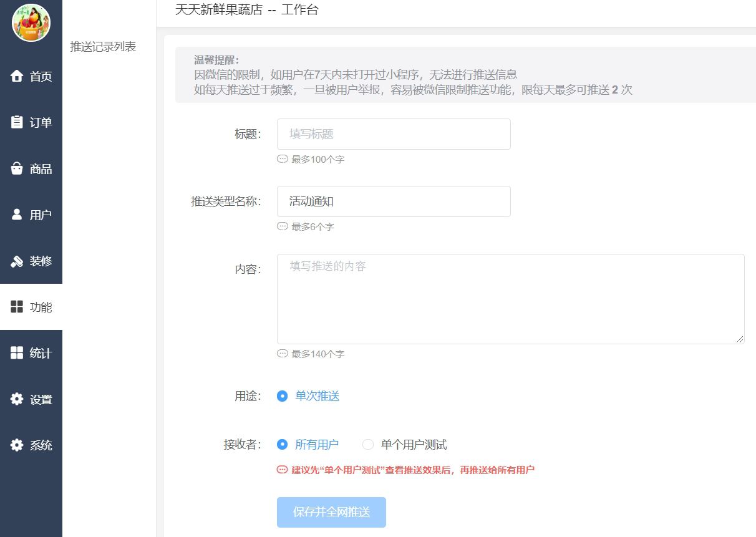The image size is (756, 537).
Task: Click the 推送类型名称 field with 活动通知
Action: tap(394, 201)
